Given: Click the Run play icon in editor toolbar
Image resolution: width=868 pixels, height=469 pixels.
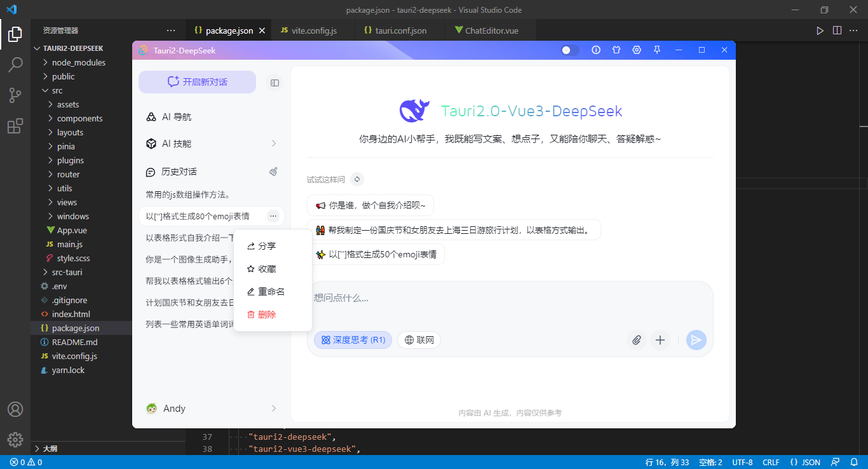Looking at the screenshot, I should pos(820,31).
